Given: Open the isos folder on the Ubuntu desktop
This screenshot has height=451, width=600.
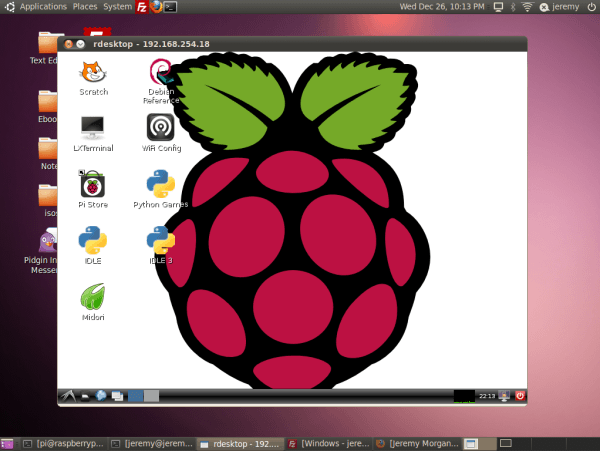Looking at the screenshot, I should tap(48, 201).
